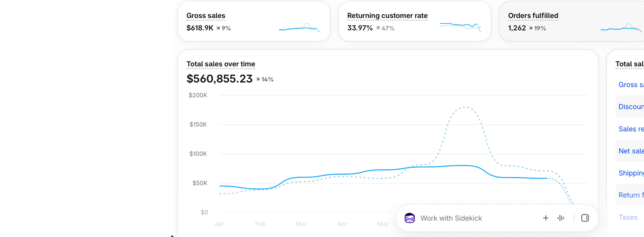The image size is (644, 237).
Task: Click the 9% decrease indicator
Action: 223,28
